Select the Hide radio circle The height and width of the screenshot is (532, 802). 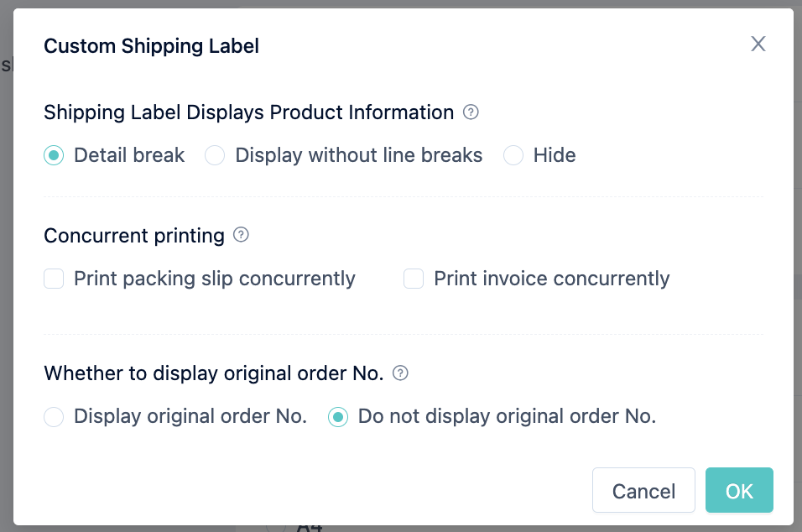tap(513, 155)
